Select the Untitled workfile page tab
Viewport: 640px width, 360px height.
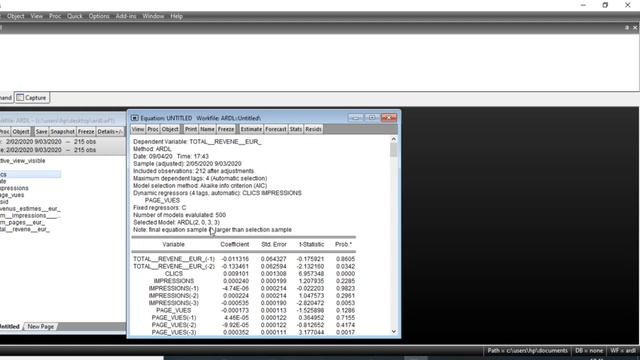pyautogui.click(x=9, y=327)
